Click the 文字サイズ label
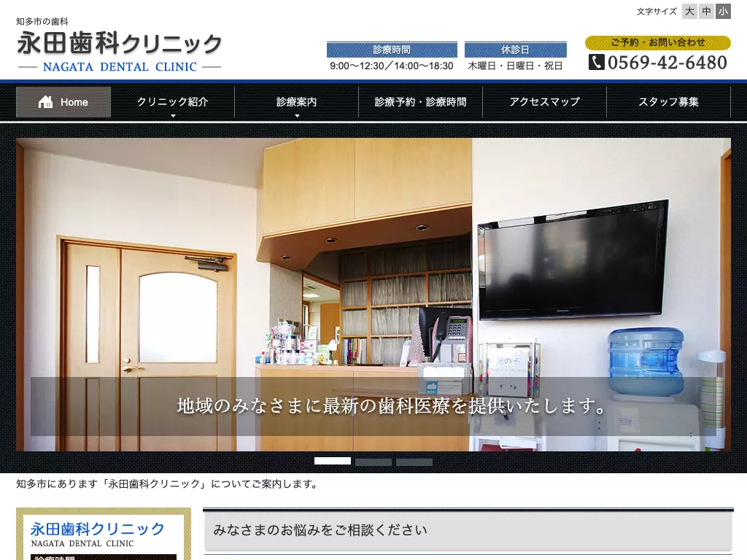Screen dimensions: 747x560 (657, 12)
